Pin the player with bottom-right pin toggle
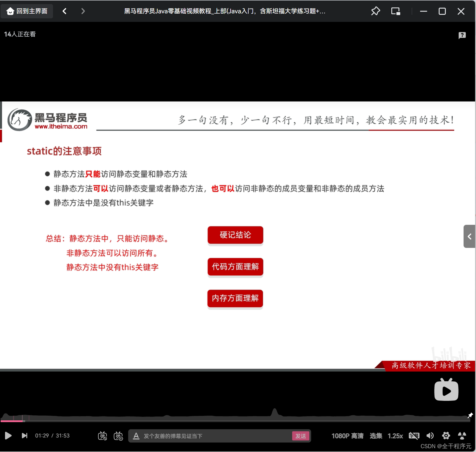 [x=470, y=415]
